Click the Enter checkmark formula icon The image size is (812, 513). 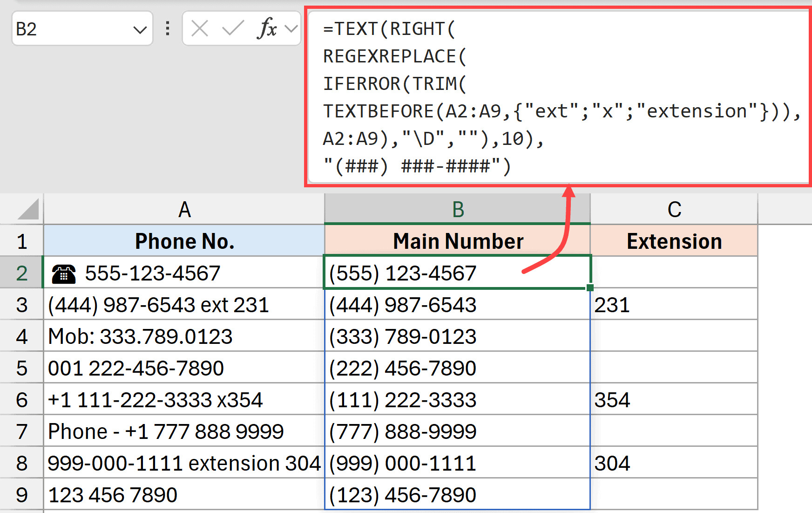pos(233,29)
